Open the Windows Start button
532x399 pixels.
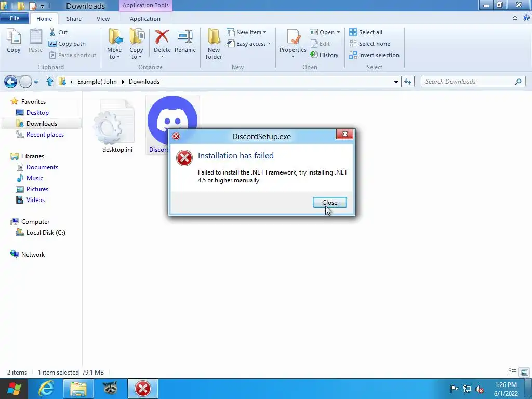[x=14, y=389]
